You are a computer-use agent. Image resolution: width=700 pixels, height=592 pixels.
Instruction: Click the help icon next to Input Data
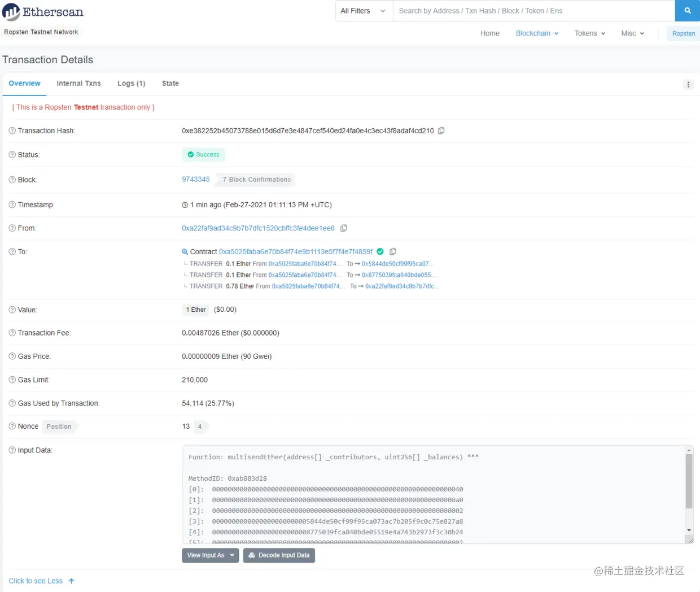12,450
